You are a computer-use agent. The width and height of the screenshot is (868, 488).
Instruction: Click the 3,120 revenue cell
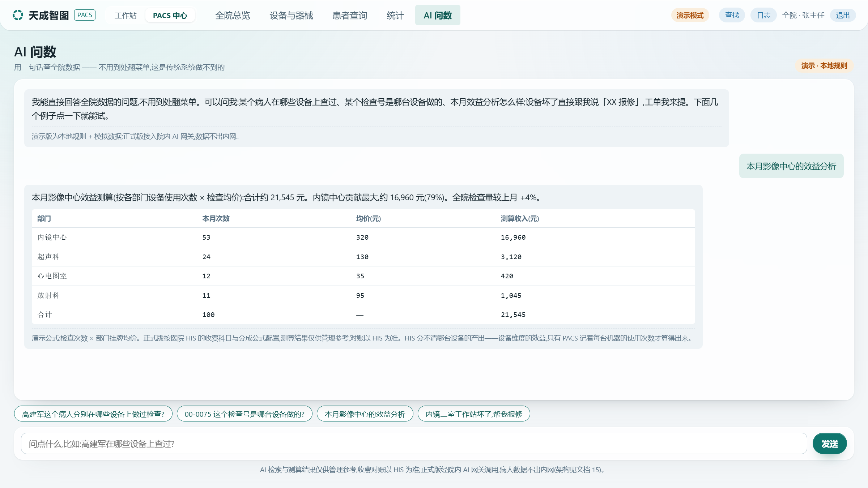(511, 257)
